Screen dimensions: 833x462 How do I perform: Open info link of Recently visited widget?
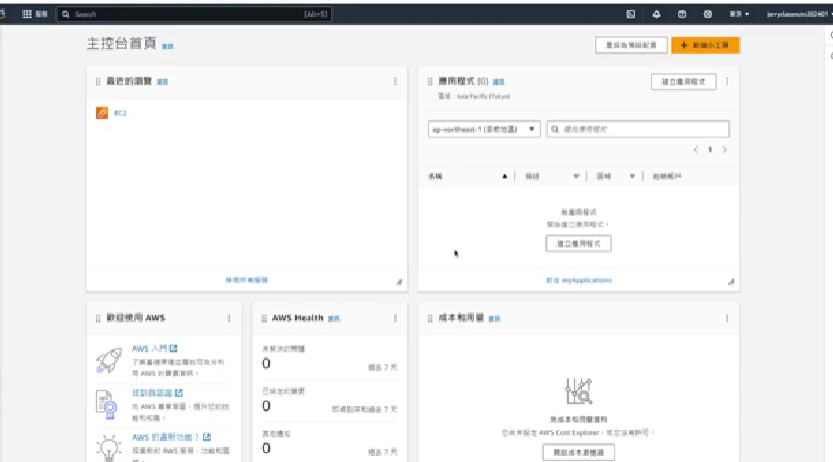[x=163, y=82]
